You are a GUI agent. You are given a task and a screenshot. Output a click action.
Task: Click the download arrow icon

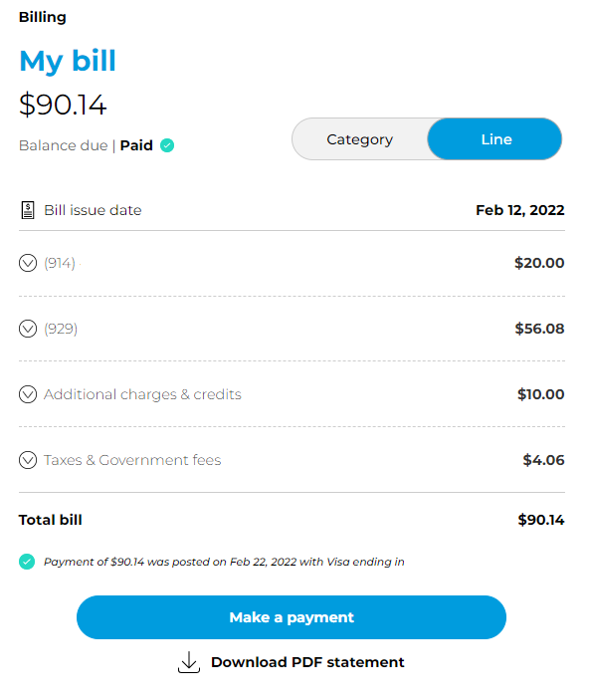[189, 662]
